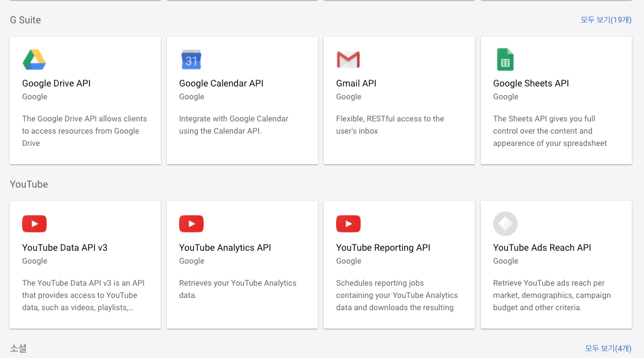Click 'The YouTube Data API v3 is' description
This screenshot has height=358, width=644.
click(83, 295)
